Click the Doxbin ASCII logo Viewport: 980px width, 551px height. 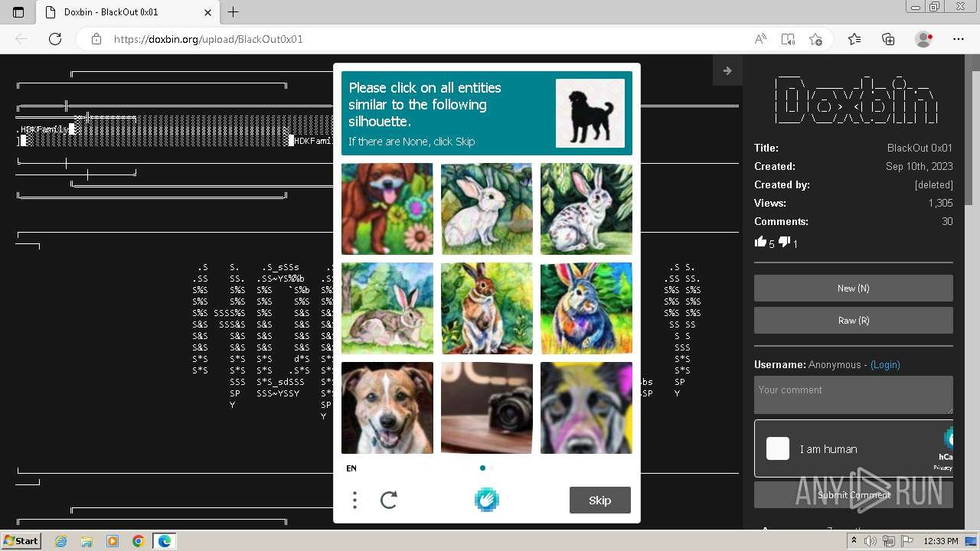(x=855, y=99)
